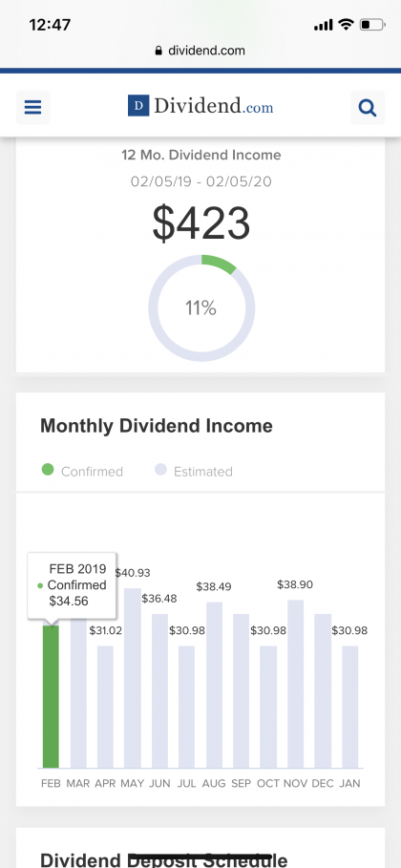Tap the dividend.com address bar
The image size is (401, 868).
click(200, 51)
